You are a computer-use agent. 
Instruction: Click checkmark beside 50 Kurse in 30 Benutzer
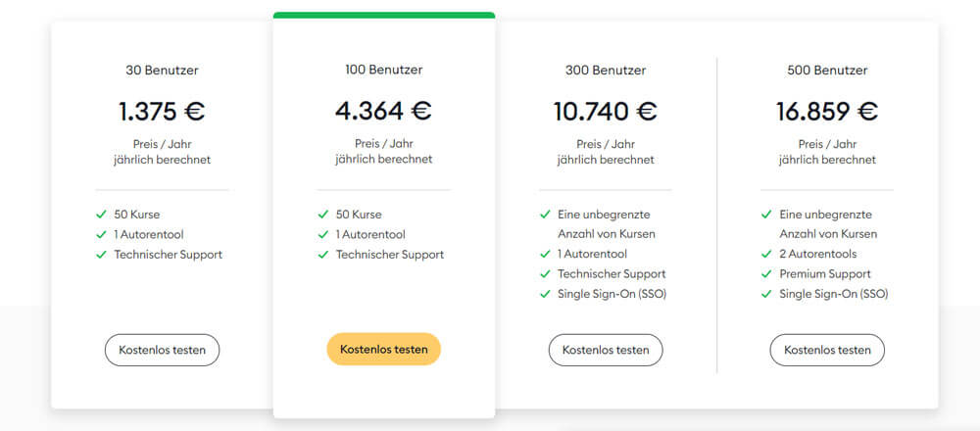[x=101, y=215]
